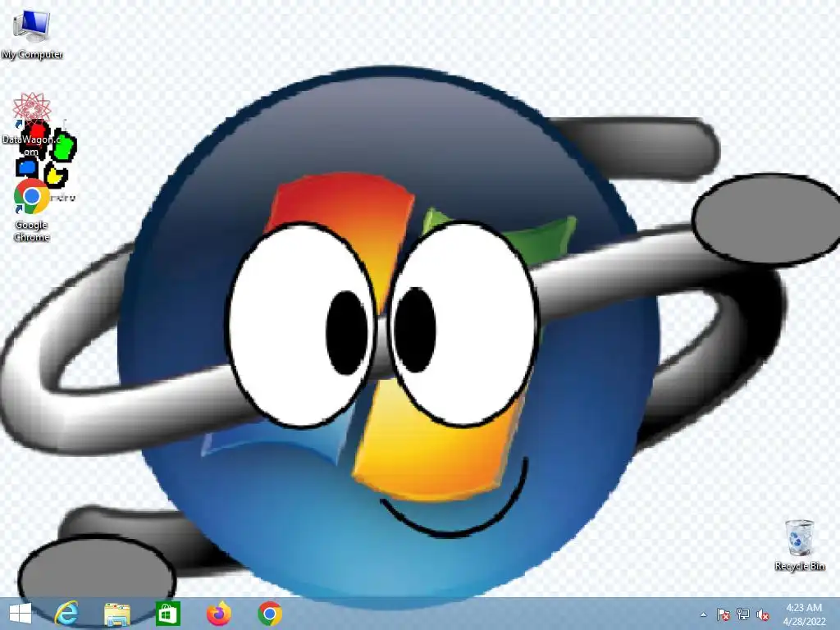Open the network status tray icon
Viewport: 840px width, 630px height.
click(743, 614)
